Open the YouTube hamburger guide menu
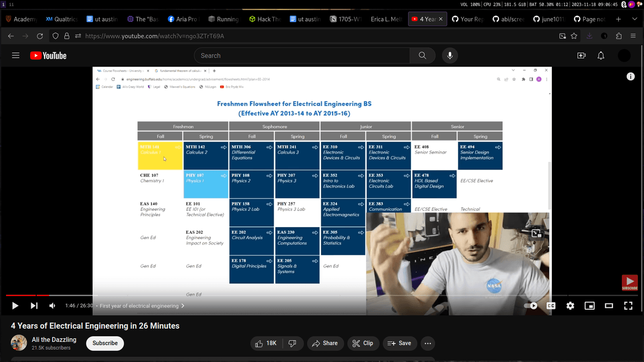 [x=16, y=56]
